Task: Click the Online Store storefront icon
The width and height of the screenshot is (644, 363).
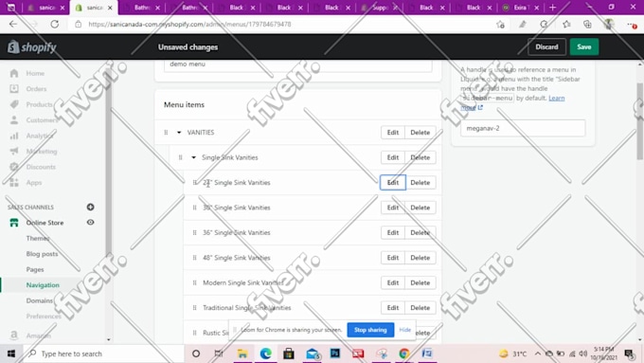Action: point(14,223)
